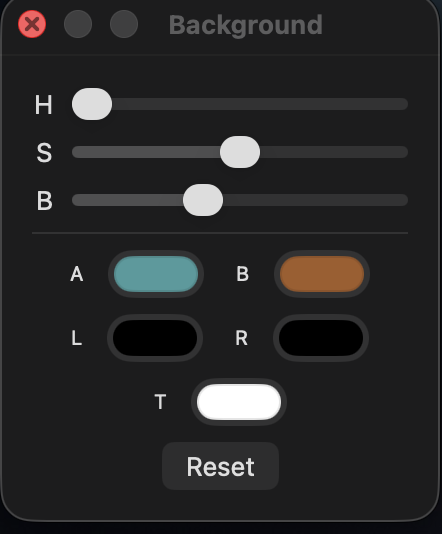This screenshot has height=534, width=442.
Task: Close the Background window with the red button
Action: pos(32,24)
